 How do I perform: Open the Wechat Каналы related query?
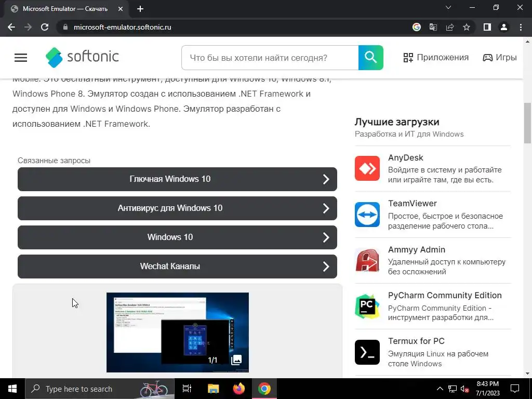pyautogui.click(x=177, y=267)
